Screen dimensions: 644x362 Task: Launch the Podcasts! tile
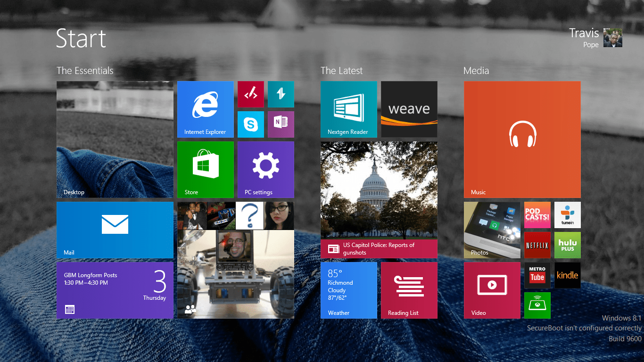(x=537, y=215)
